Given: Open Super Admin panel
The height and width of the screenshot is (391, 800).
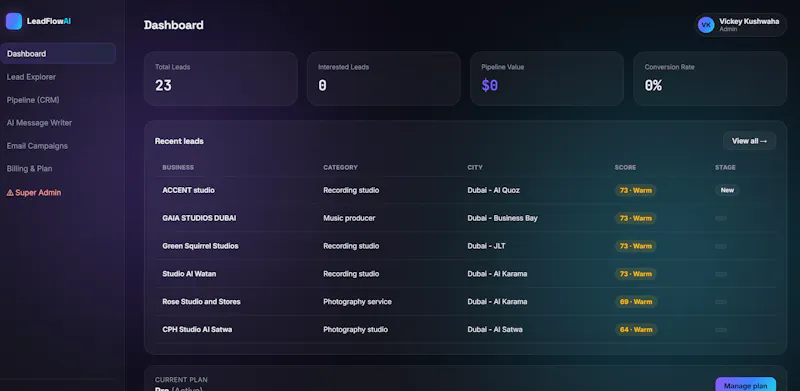Looking at the screenshot, I should pos(34,192).
